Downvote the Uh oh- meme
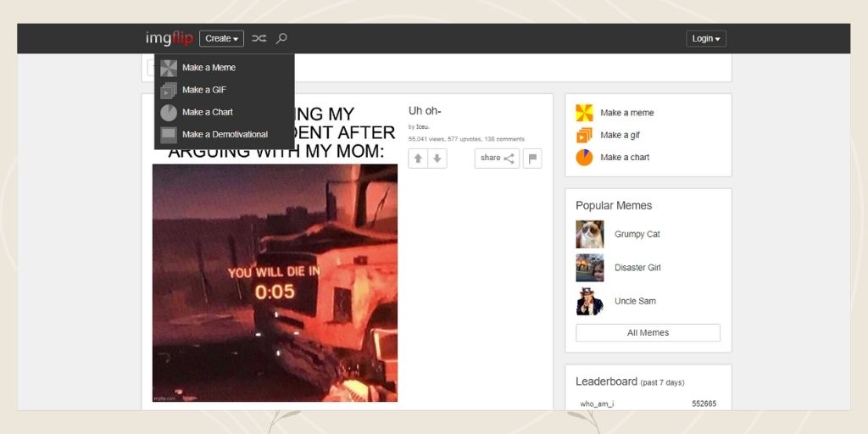 pyautogui.click(x=437, y=159)
